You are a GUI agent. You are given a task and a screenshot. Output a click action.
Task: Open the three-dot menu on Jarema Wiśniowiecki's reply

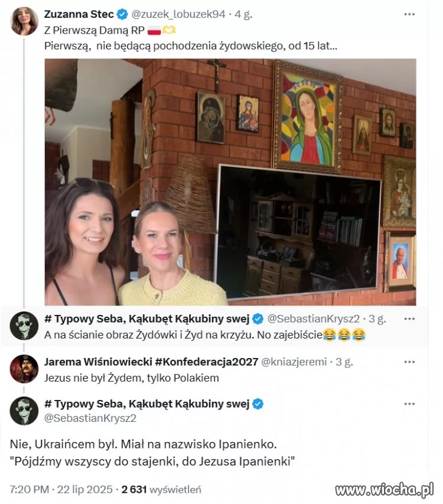coord(409,362)
